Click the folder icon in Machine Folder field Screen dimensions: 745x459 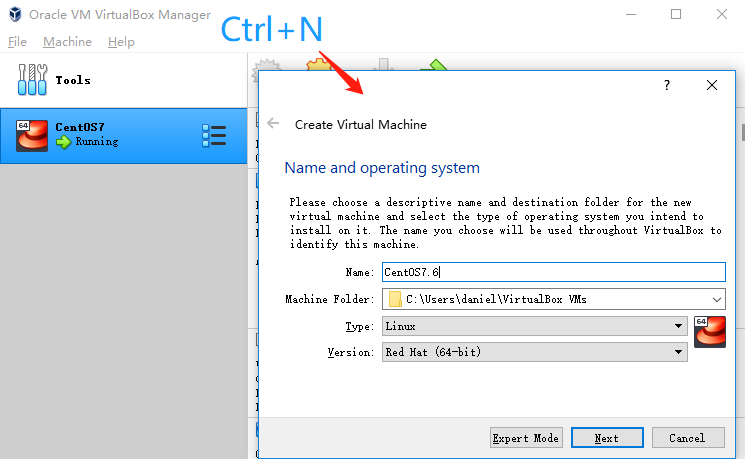point(395,299)
